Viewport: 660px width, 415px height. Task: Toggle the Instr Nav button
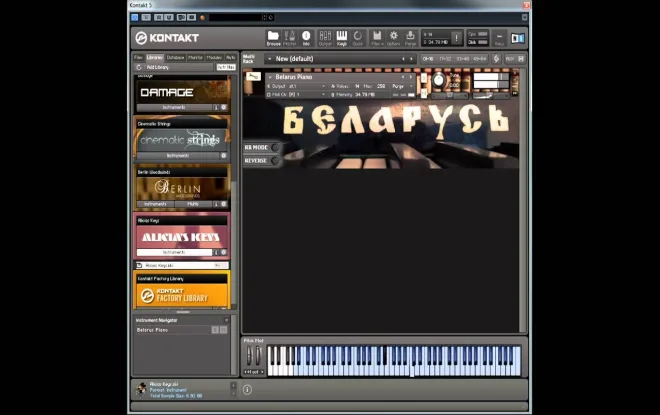(x=226, y=67)
